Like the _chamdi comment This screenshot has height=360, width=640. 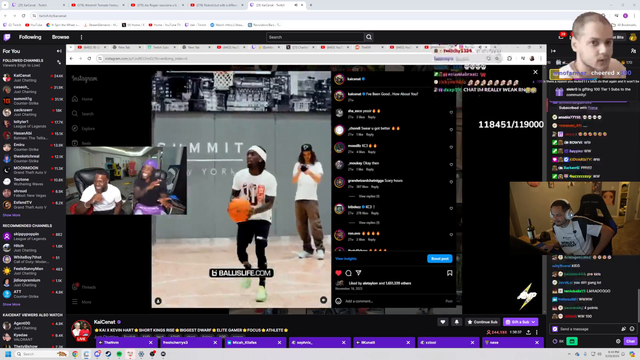tap(451, 130)
